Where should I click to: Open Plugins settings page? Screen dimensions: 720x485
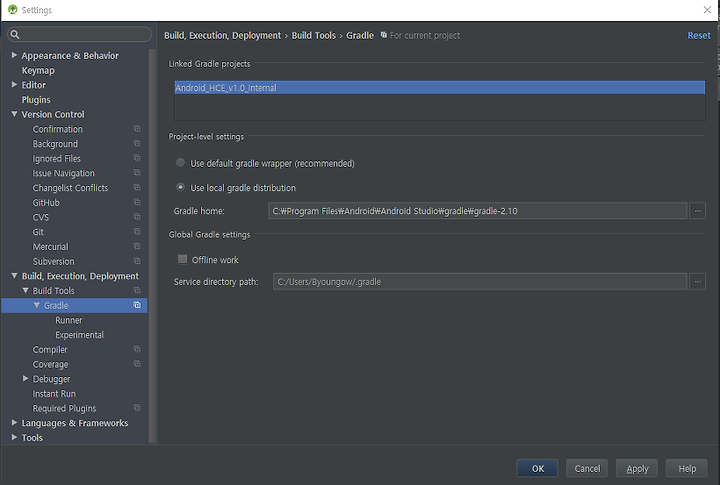pos(36,100)
